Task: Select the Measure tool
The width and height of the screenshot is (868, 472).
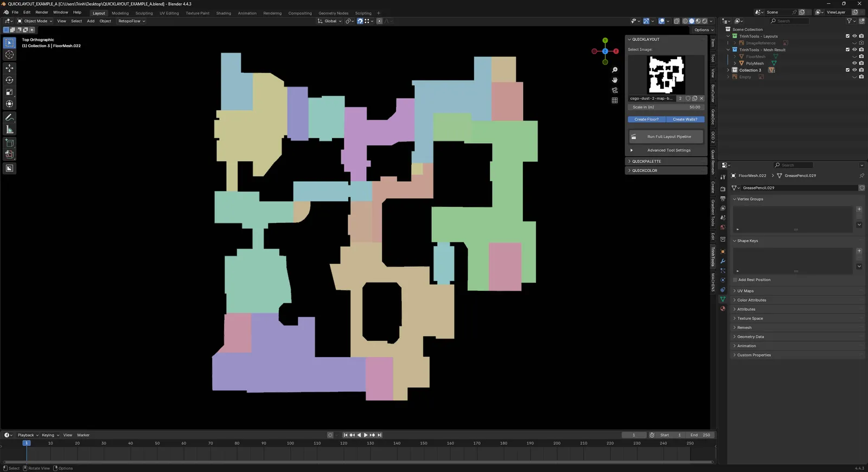Action: coord(9,129)
